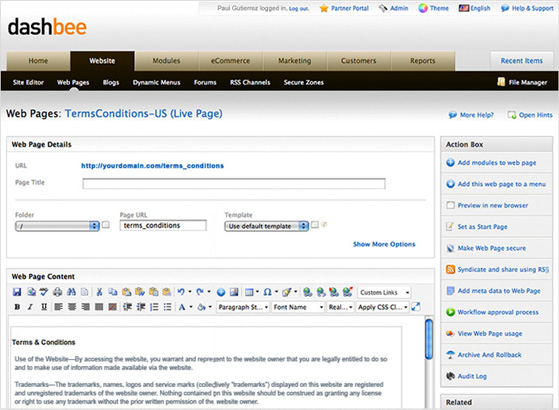Click the font color A icon

182,307
